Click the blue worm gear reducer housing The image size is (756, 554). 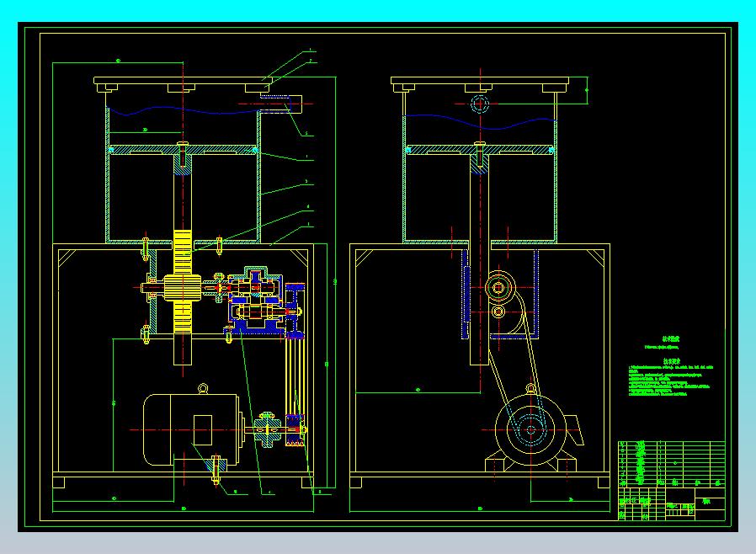[x=256, y=301]
